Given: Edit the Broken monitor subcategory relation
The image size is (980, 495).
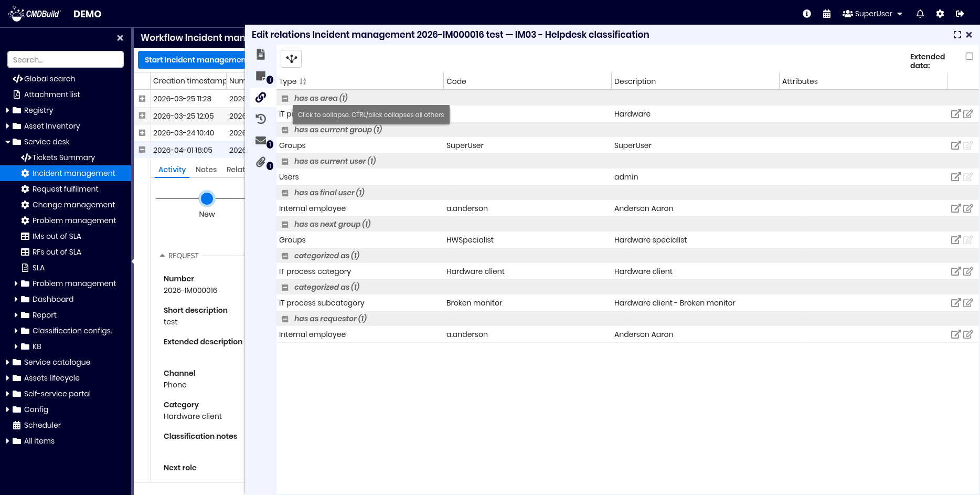Looking at the screenshot, I should tap(968, 303).
